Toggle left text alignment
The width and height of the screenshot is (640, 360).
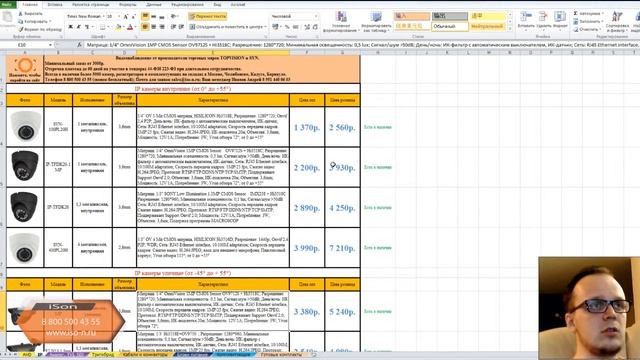(145, 27)
